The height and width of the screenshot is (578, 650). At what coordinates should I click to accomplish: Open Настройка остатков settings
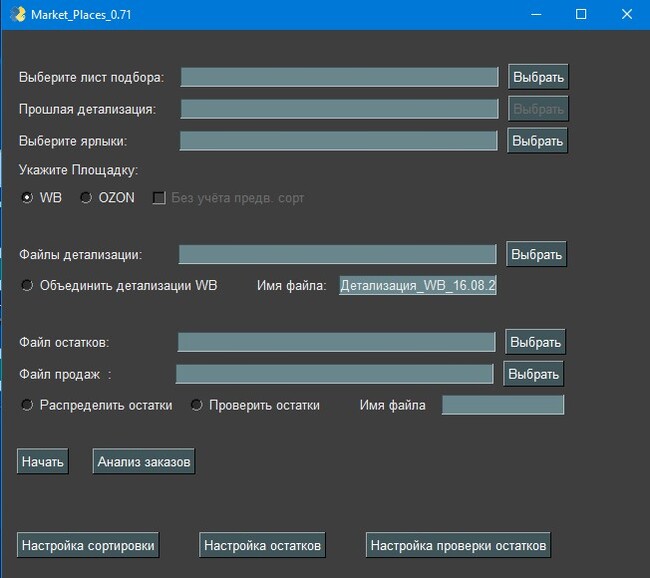pyautogui.click(x=262, y=546)
